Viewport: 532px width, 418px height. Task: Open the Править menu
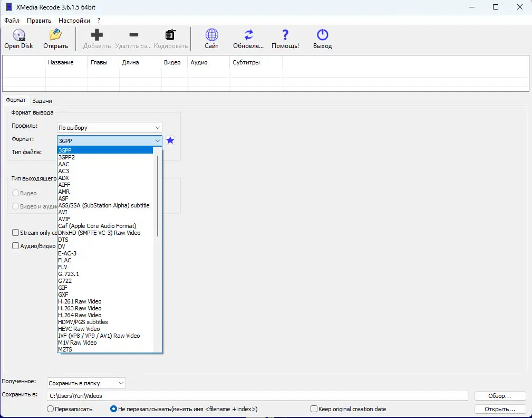click(x=39, y=21)
